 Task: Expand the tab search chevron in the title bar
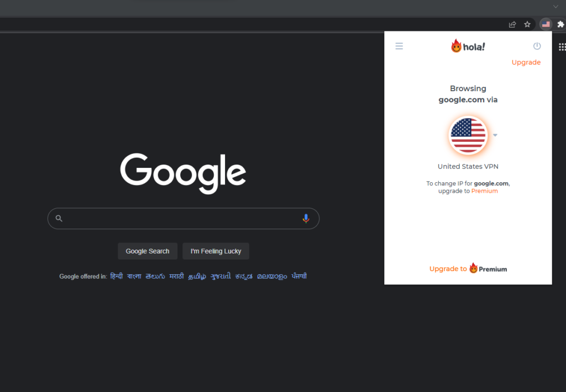tap(555, 7)
